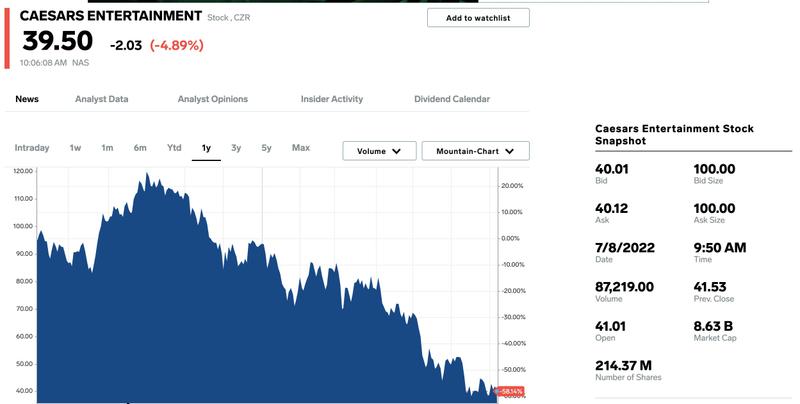Select the Intraday chart range
This screenshot has height=404, width=800.
coord(32,148)
